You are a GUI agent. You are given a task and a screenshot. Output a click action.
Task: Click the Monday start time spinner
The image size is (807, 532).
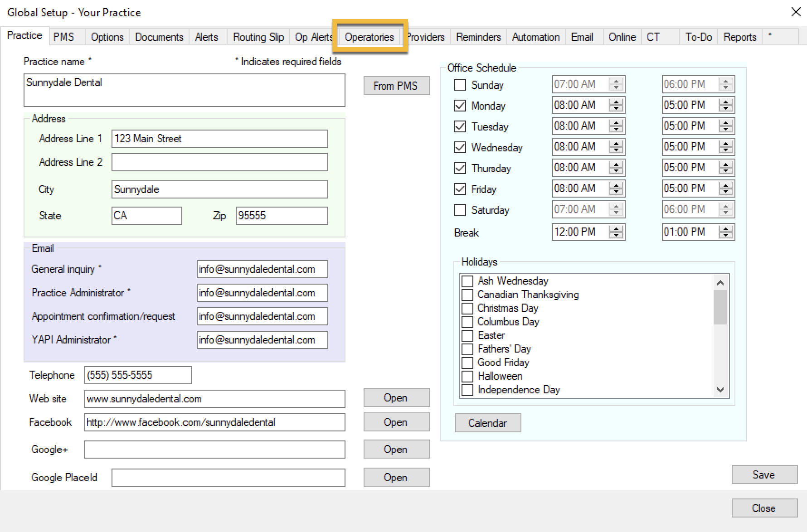616,105
